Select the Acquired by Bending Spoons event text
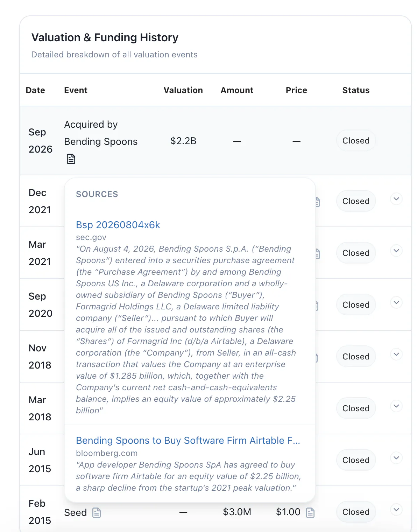This screenshot has width=417, height=532. pos(101,133)
